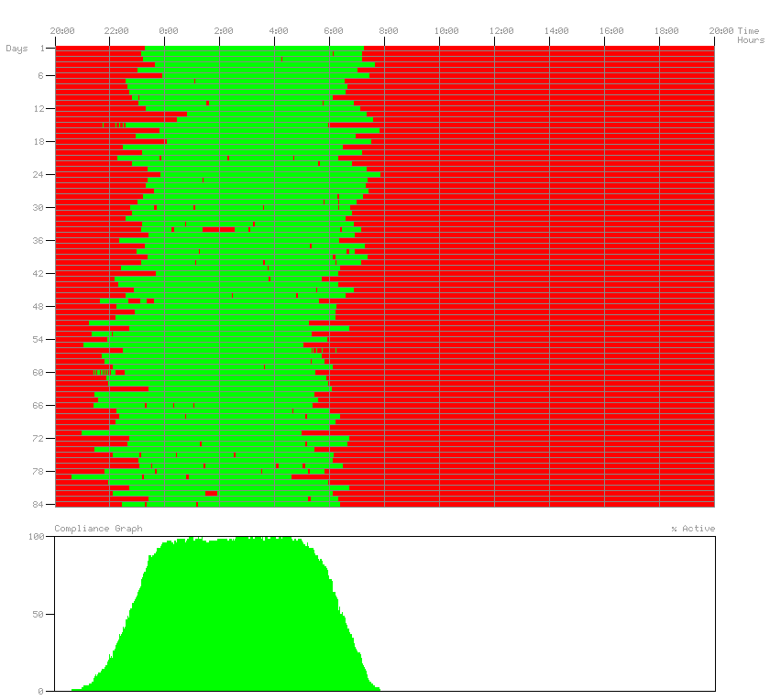Click the day 42 axis label
Screen dimensions: 770x700
point(38,273)
